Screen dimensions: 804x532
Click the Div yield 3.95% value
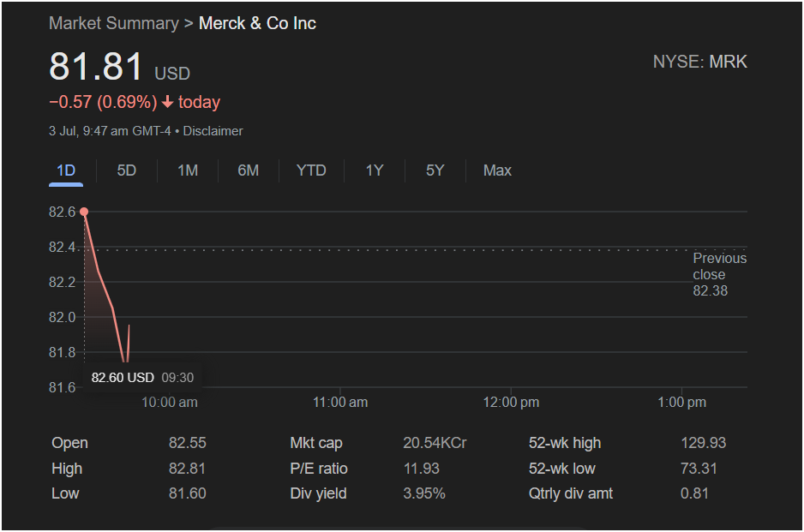tap(424, 493)
